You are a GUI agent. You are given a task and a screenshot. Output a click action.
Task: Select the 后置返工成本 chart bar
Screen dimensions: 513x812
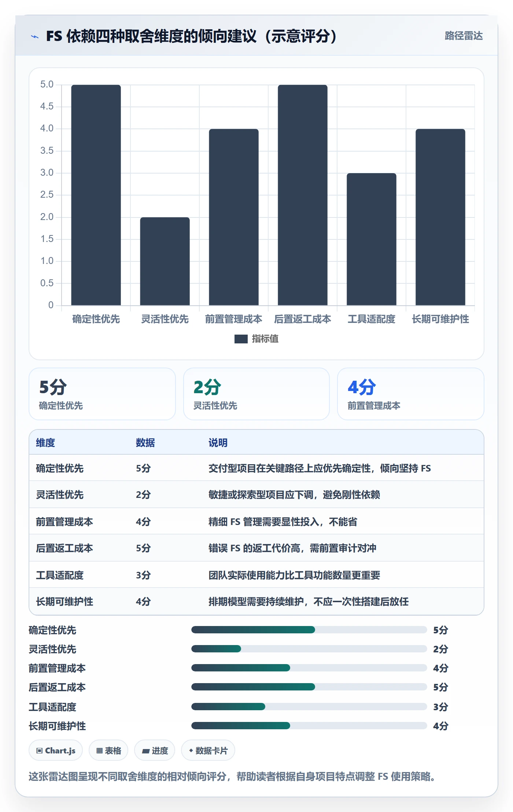point(303,195)
